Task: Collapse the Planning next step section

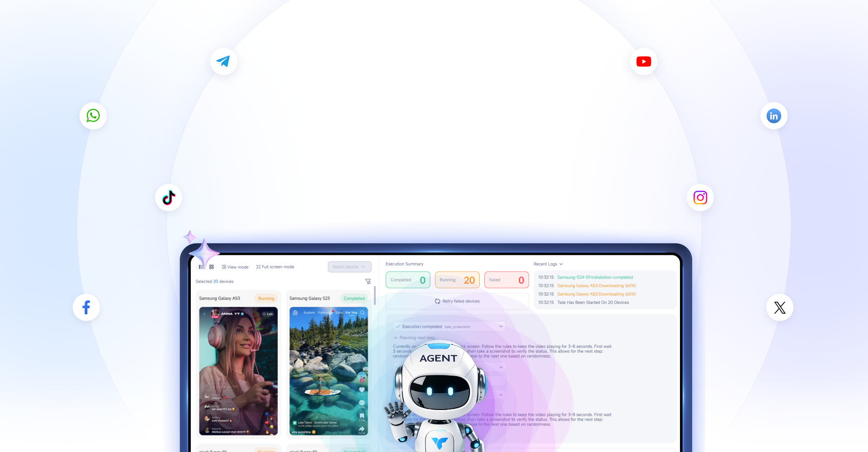Action: pos(396,338)
